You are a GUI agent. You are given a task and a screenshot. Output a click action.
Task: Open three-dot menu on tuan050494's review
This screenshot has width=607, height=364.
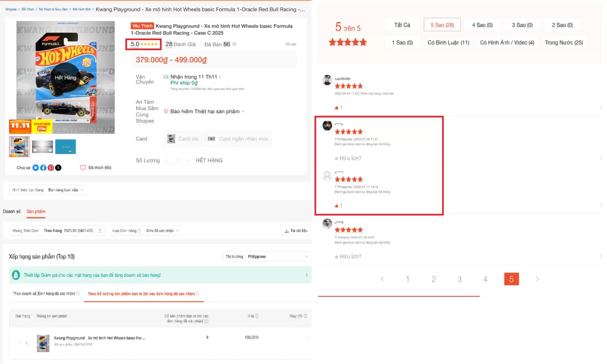coord(601,107)
